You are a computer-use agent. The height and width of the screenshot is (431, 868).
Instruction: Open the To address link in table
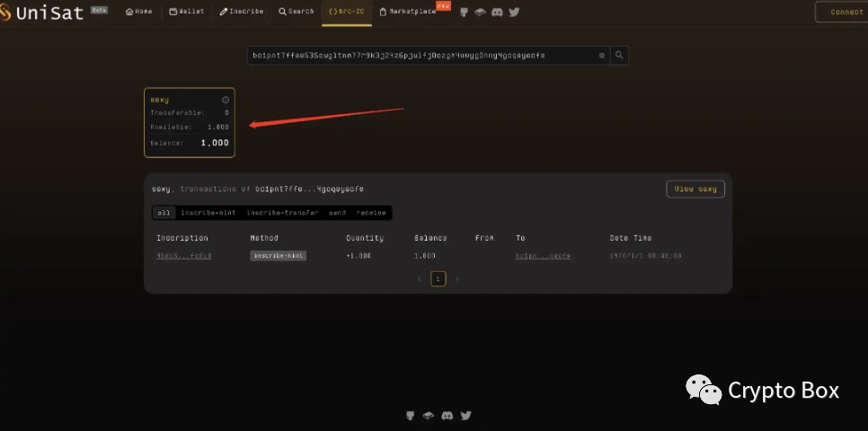point(543,256)
